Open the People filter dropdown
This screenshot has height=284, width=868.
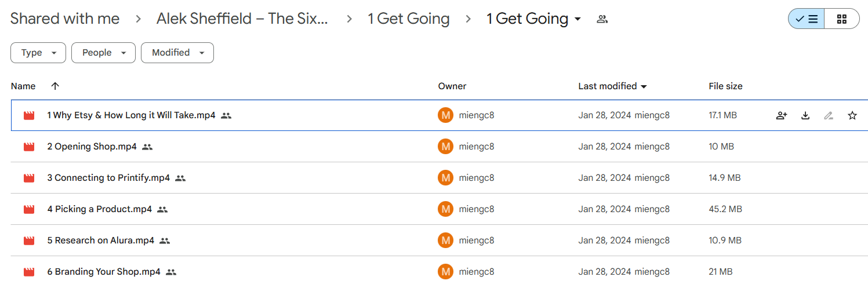tap(103, 53)
